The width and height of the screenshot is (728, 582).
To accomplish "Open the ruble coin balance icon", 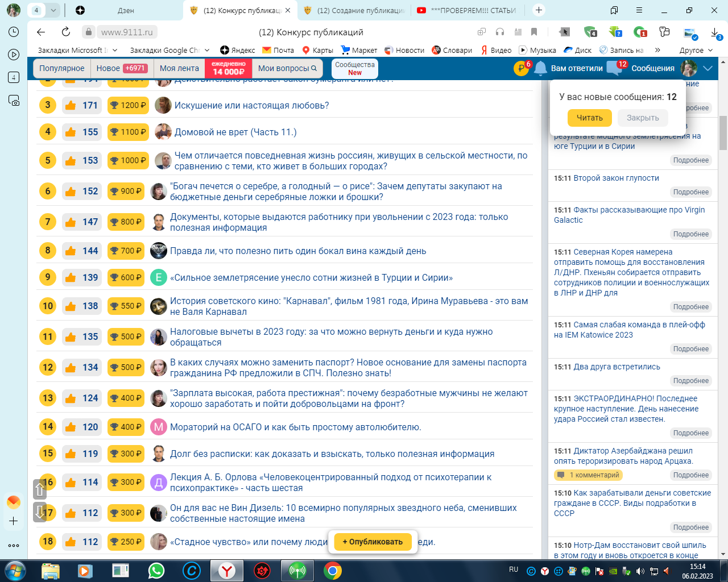I will (521, 68).
